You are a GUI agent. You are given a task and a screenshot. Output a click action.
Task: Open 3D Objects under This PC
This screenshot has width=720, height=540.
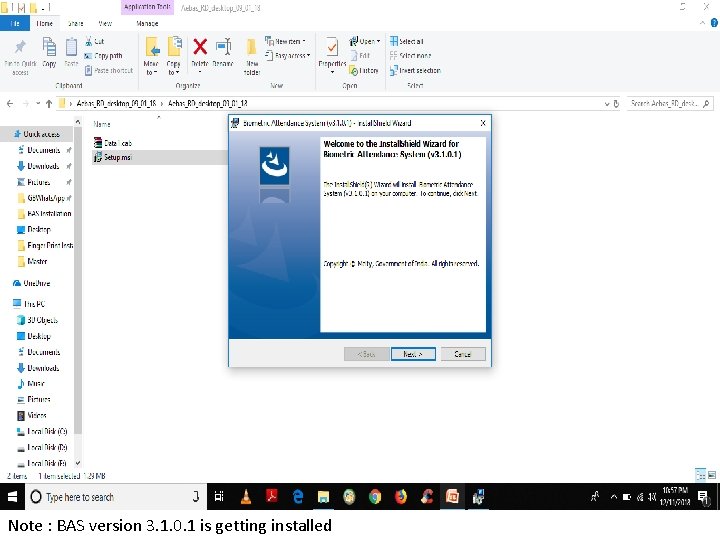pyautogui.click(x=37, y=320)
